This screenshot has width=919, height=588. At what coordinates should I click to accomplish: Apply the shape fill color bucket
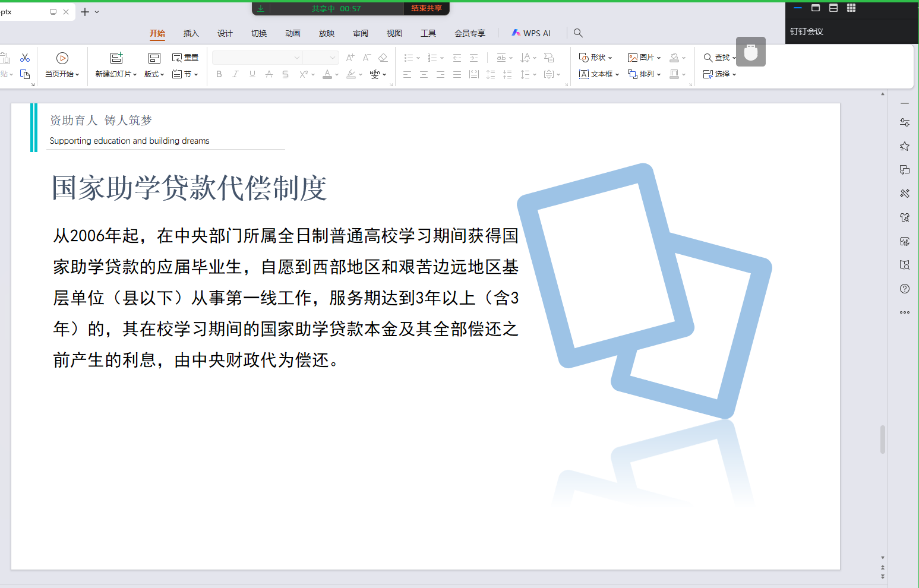[x=674, y=58]
